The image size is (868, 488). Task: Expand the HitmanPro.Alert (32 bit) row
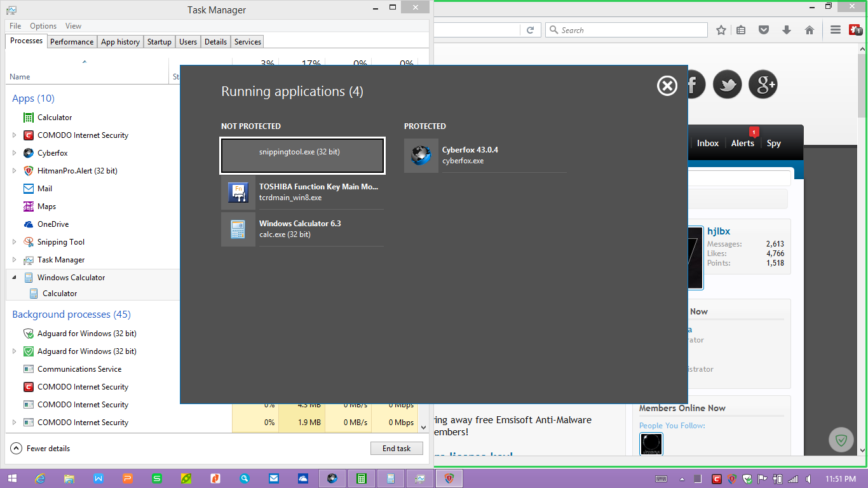pos(15,171)
